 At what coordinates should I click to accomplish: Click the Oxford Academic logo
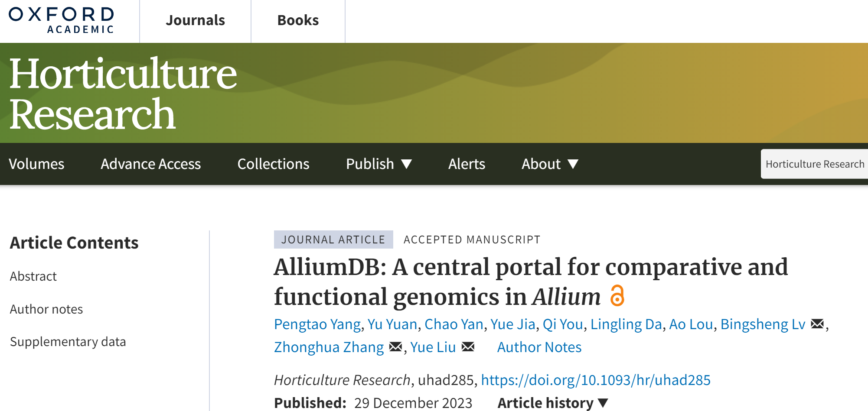point(61,20)
